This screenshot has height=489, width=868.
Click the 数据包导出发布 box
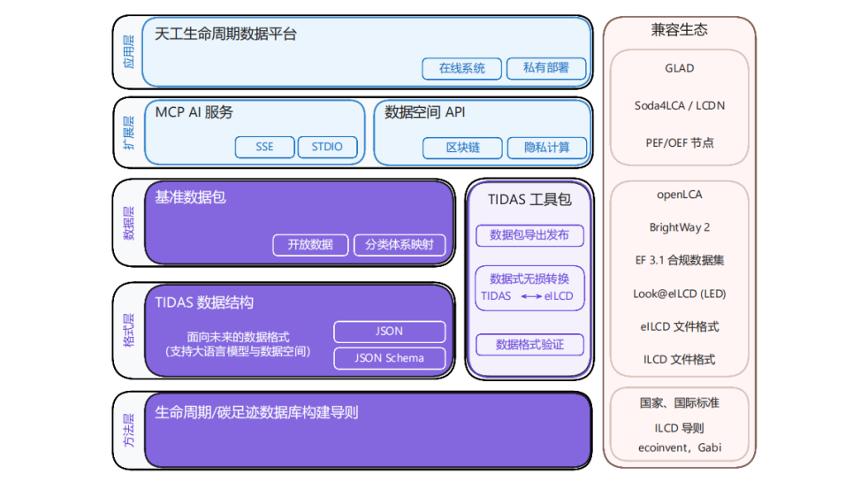click(529, 235)
